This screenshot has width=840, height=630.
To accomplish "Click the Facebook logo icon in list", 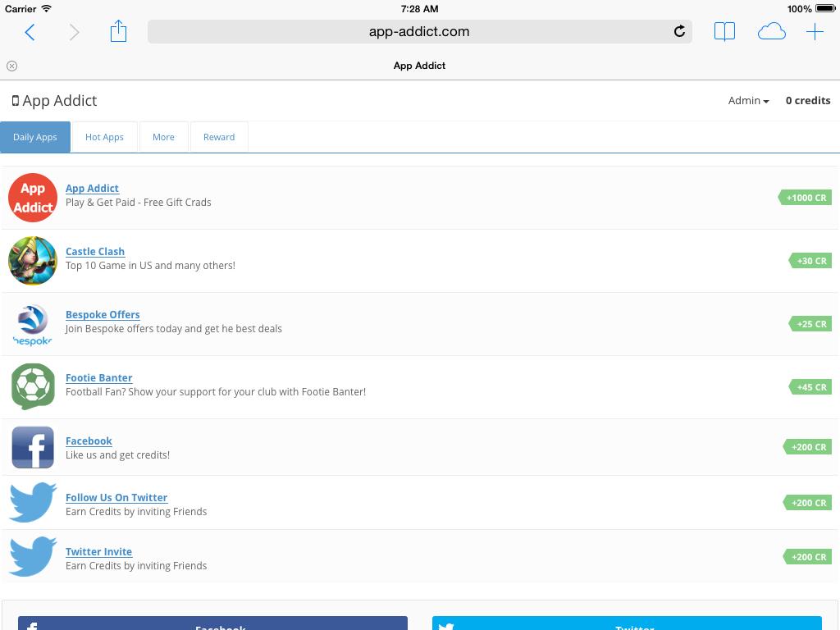I will [x=33, y=447].
